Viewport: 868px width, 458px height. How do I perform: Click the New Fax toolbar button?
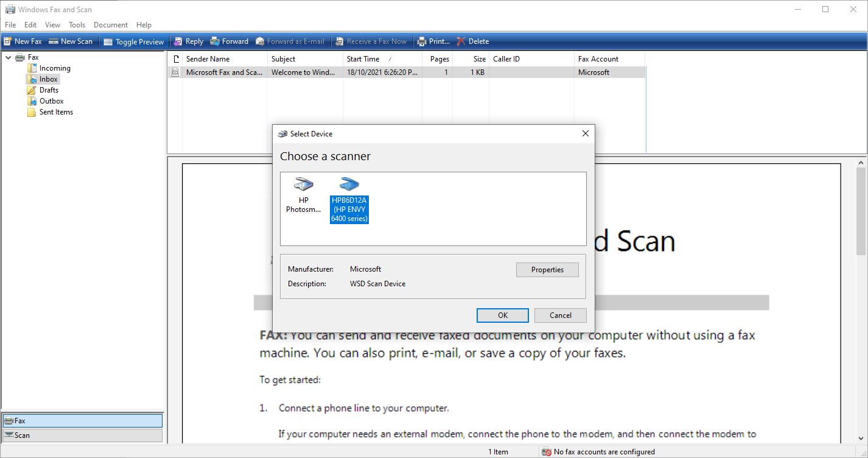coord(23,41)
